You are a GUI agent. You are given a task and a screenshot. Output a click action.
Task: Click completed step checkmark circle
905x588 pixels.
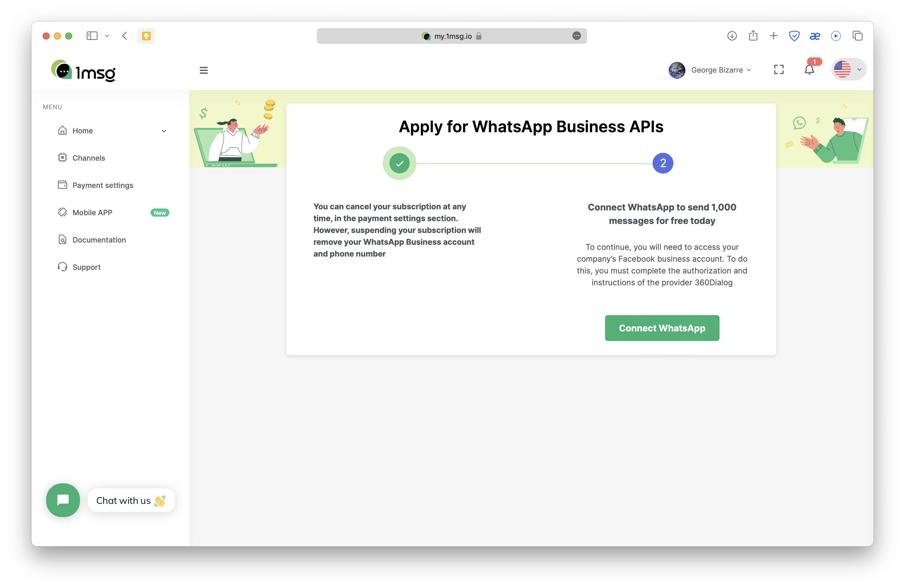tap(399, 163)
